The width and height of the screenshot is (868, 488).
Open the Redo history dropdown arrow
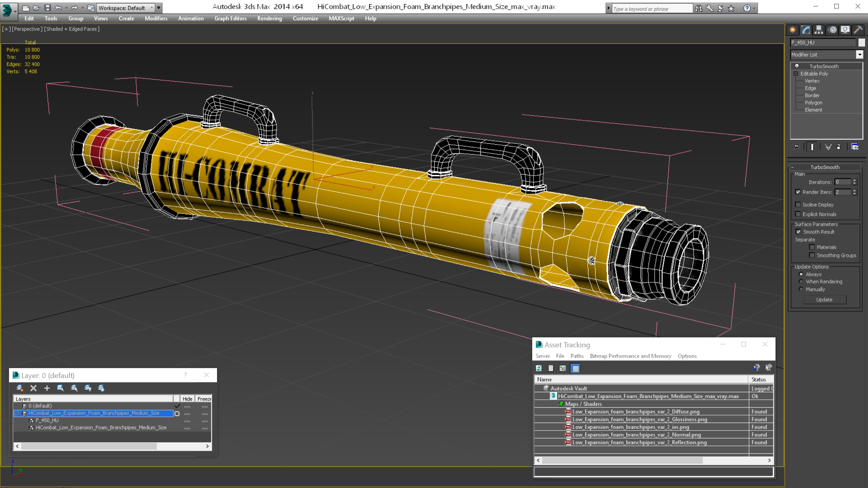[x=83, y=8]
